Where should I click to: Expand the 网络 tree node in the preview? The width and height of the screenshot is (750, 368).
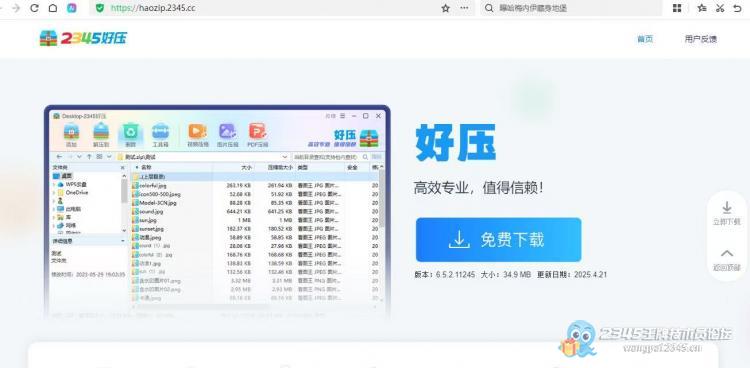[x=54, y=225]
